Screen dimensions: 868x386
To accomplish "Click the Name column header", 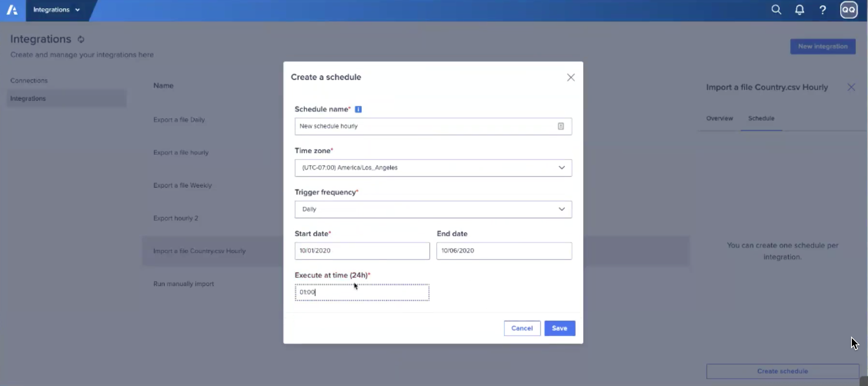I will 164,86.
